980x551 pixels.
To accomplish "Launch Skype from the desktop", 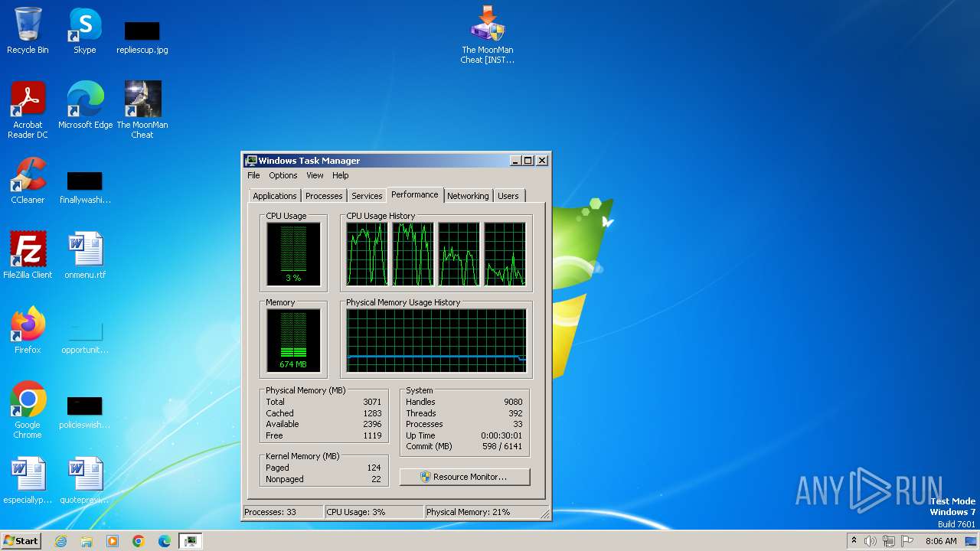I will coord(85,31).
